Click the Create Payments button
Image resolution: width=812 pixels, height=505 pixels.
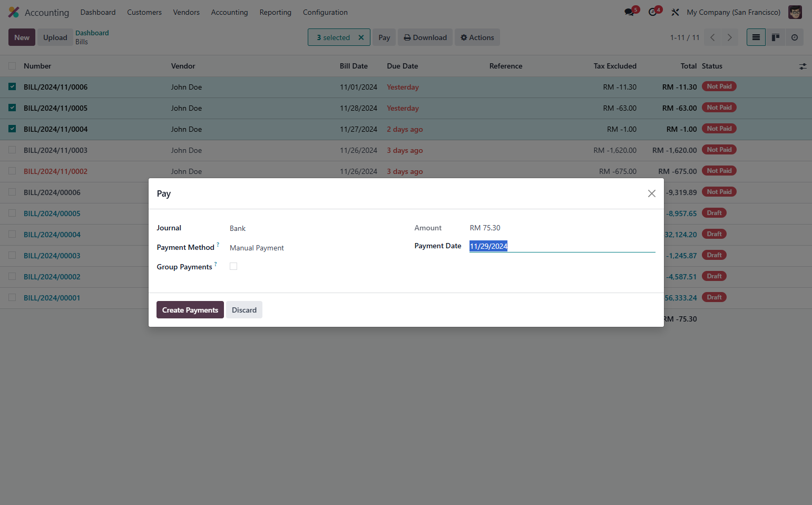click(190, 310)
